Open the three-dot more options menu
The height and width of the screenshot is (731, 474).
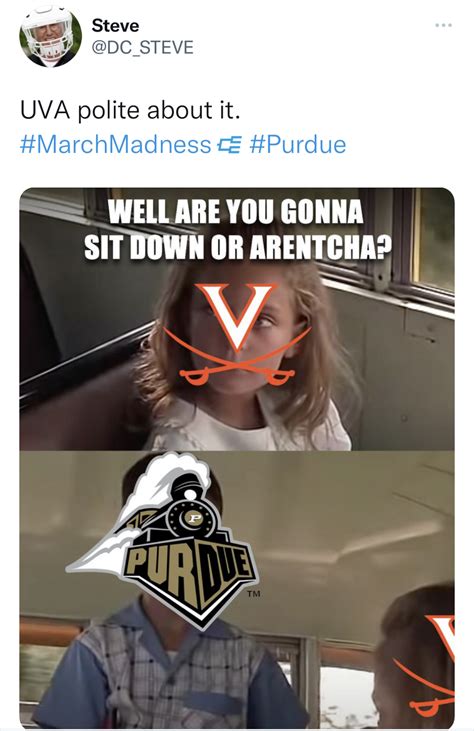coord(443,25)
